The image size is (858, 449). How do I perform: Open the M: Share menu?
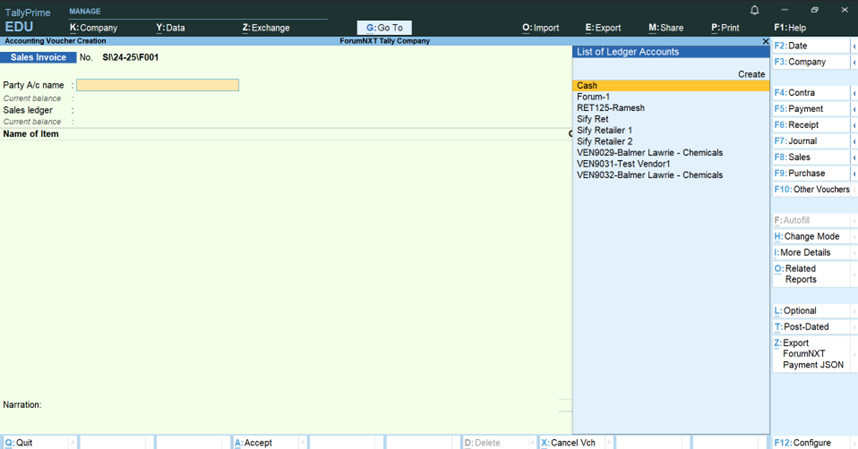[x=666, y=28]
